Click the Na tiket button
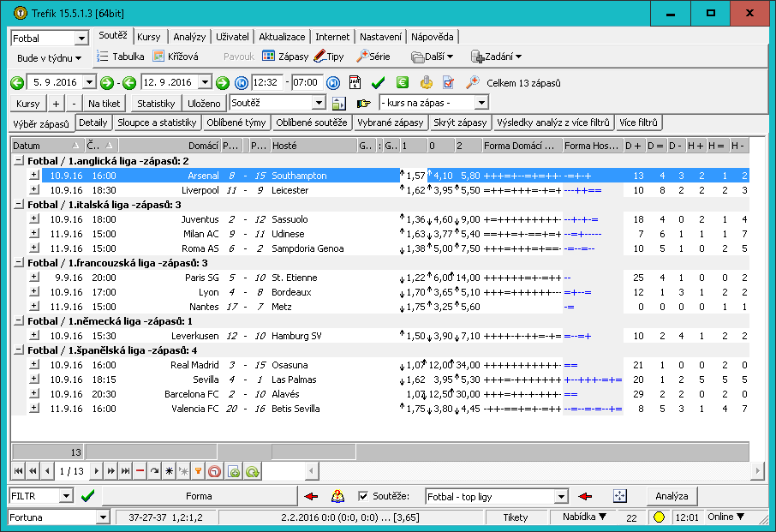 (104, 104)
